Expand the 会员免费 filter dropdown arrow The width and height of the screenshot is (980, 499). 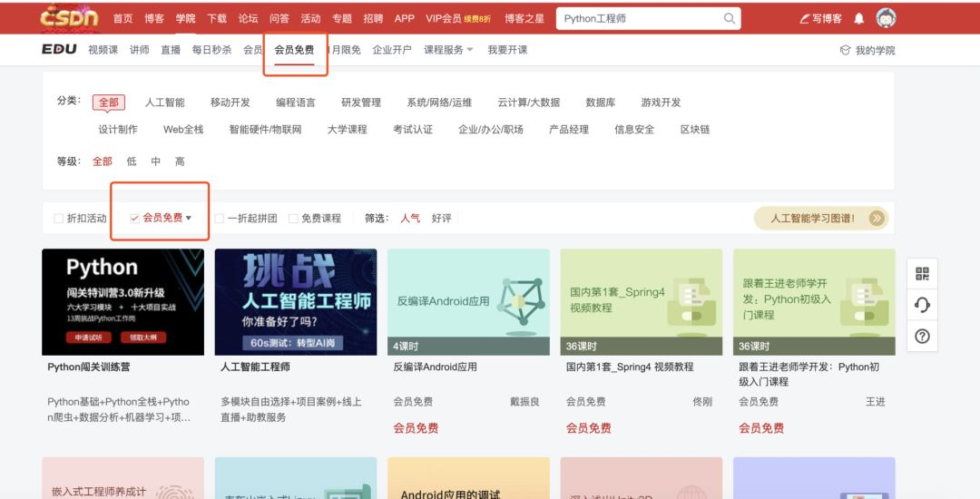coord(189,218)
